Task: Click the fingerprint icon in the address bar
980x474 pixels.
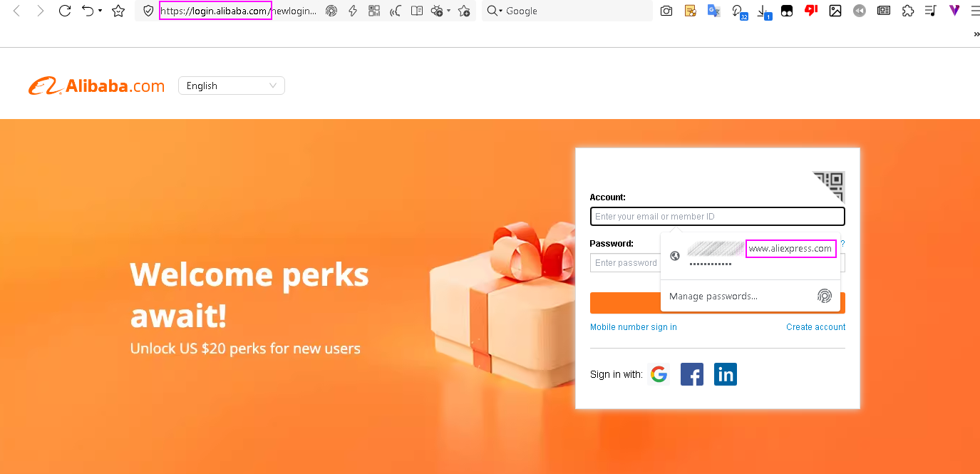Action: point(331,11)
